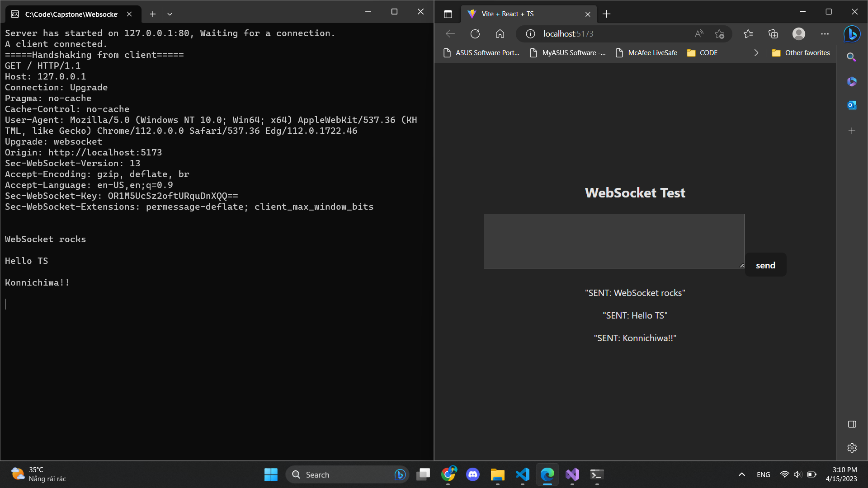Open the Edge profile avatar
The image size is (868, 488).
pos(799,34)
